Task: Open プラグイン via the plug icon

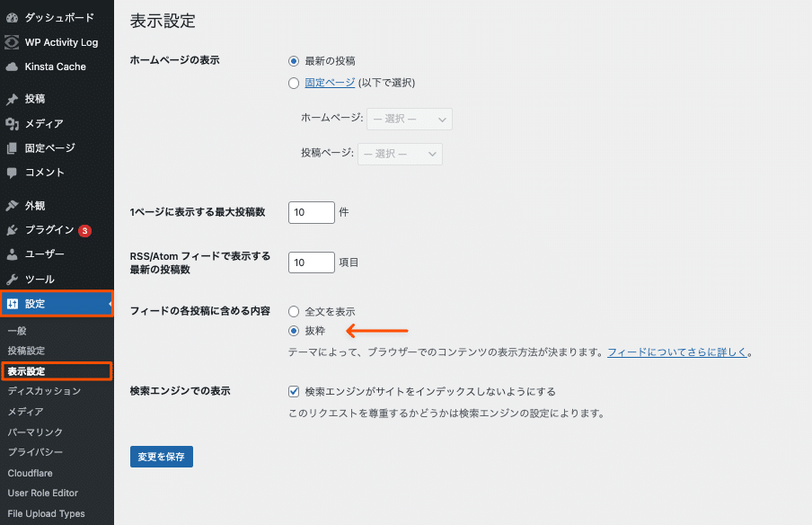Action: click(x=11, y=230)
